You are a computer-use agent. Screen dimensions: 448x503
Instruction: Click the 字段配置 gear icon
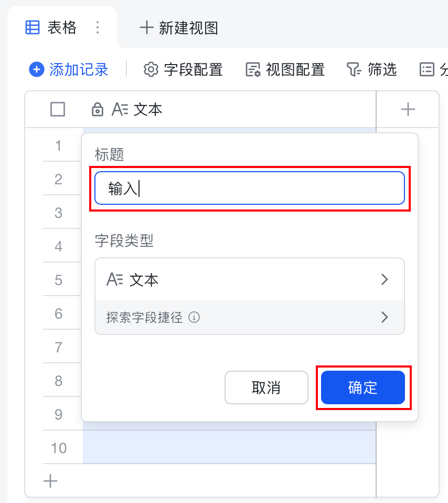pos(151,69)
